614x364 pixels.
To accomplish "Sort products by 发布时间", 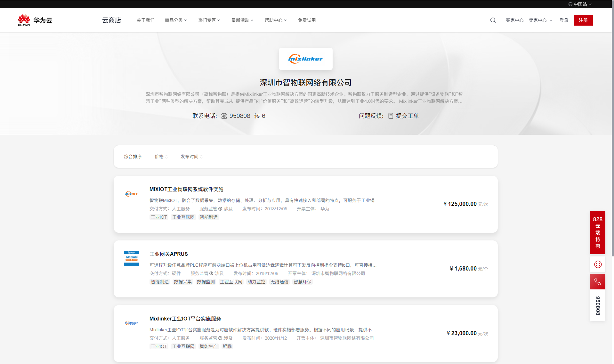I will point(191,157).
